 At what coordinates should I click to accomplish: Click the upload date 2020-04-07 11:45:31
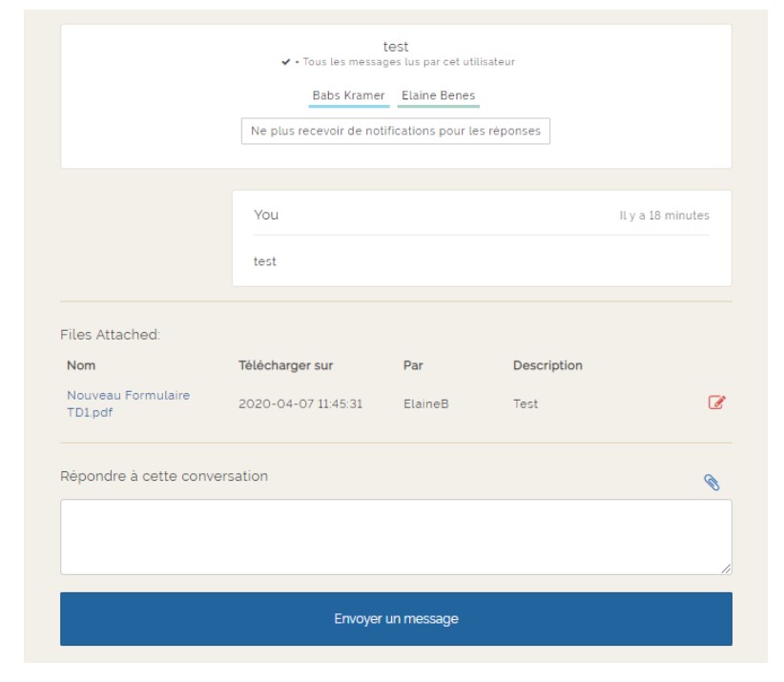pos(300,403)
